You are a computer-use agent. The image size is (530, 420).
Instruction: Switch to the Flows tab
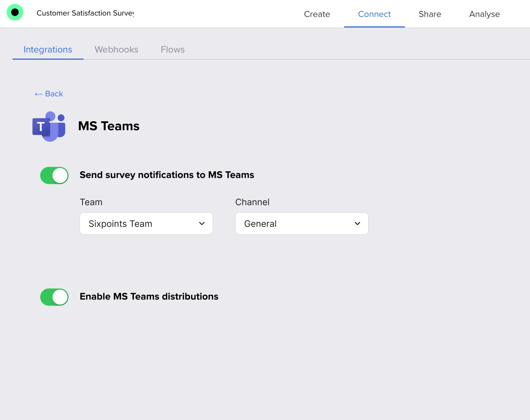[x=173, y=49]
